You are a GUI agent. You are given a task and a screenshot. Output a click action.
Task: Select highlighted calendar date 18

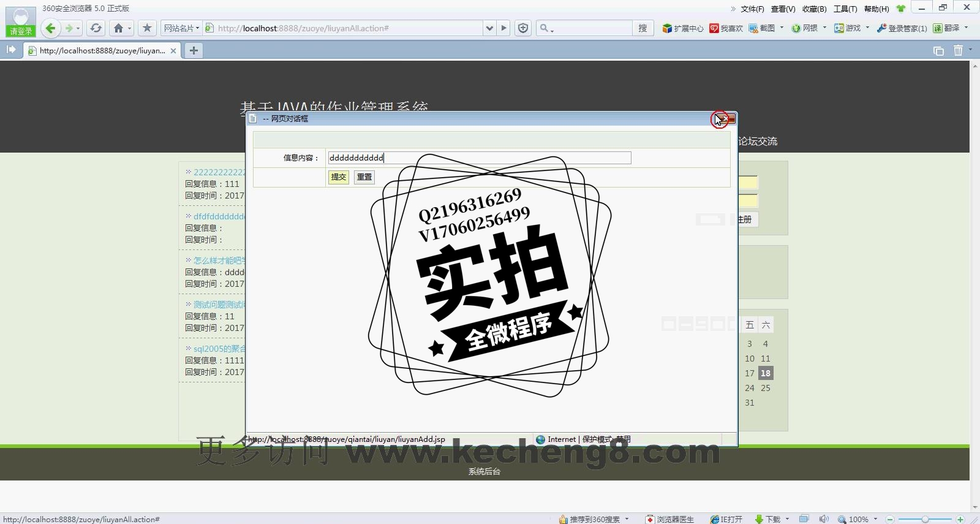(x=766, y=373)
